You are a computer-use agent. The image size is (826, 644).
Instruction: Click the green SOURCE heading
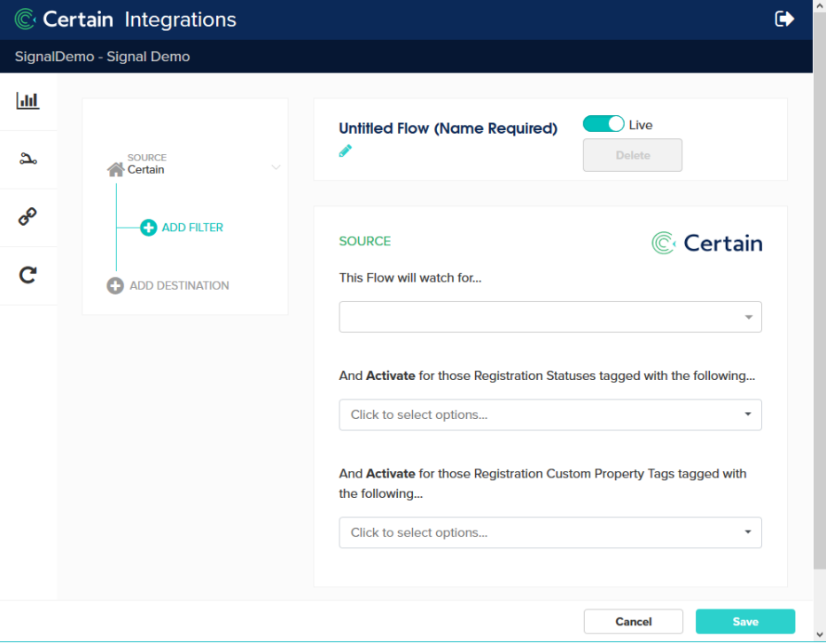point(364,241)
